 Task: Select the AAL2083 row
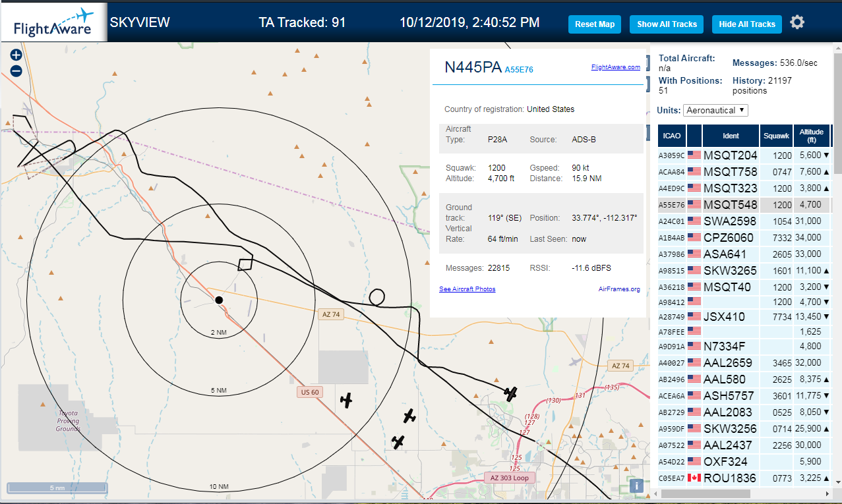click(744, 412)
